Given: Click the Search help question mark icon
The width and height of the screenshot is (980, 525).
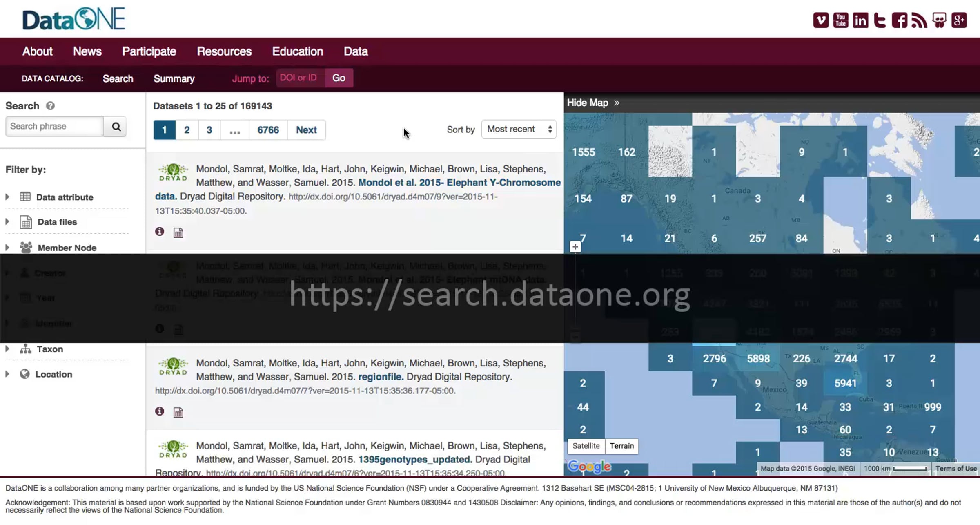Looking at the screenshot, I should (50, 106).
